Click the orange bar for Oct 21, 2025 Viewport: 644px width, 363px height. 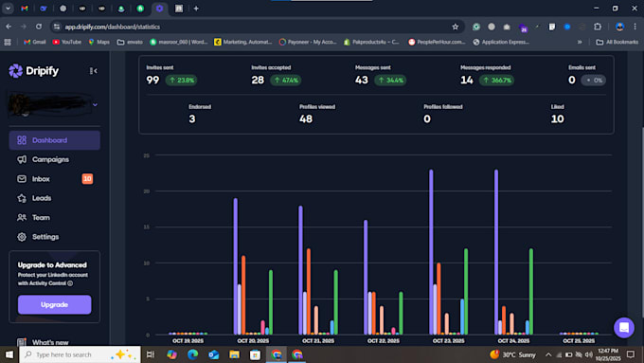point(309,291)
